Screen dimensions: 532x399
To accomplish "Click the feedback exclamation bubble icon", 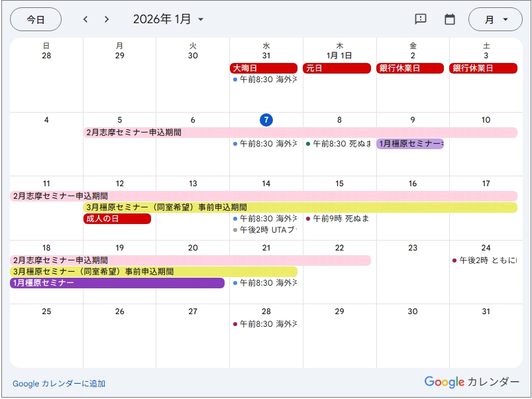I will point(420,19).
